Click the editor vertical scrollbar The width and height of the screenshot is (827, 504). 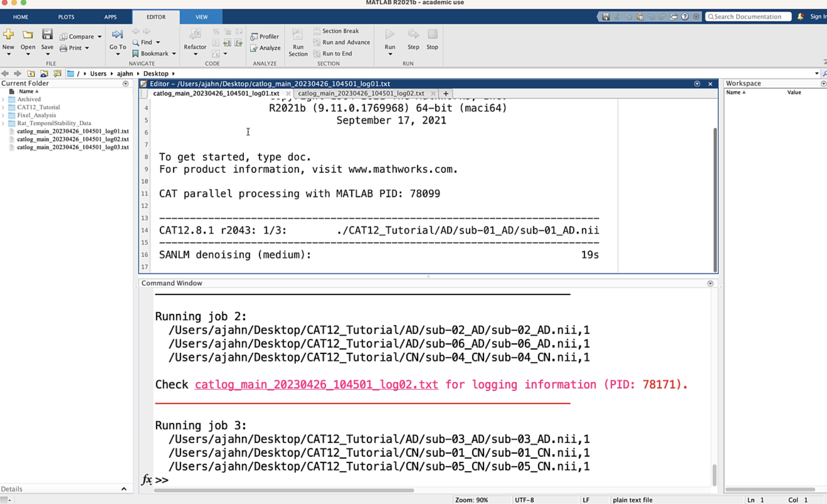[715, 199]
